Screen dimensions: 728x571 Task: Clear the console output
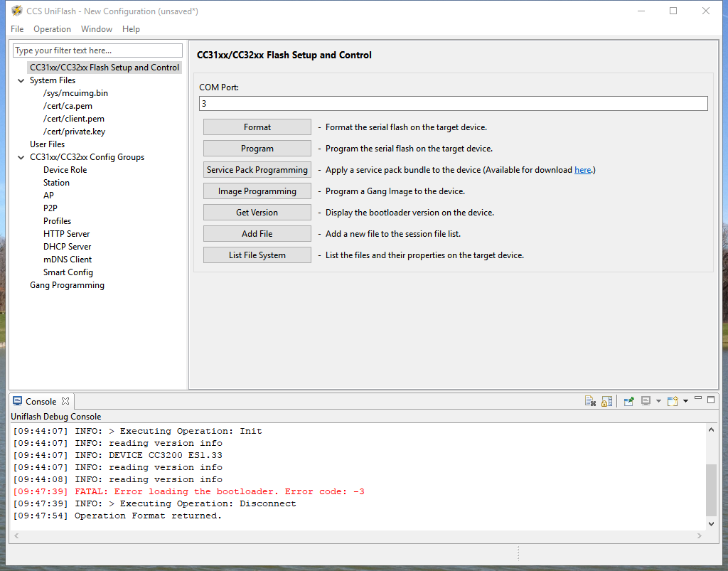pyautogui.click(x=590, y=401)
